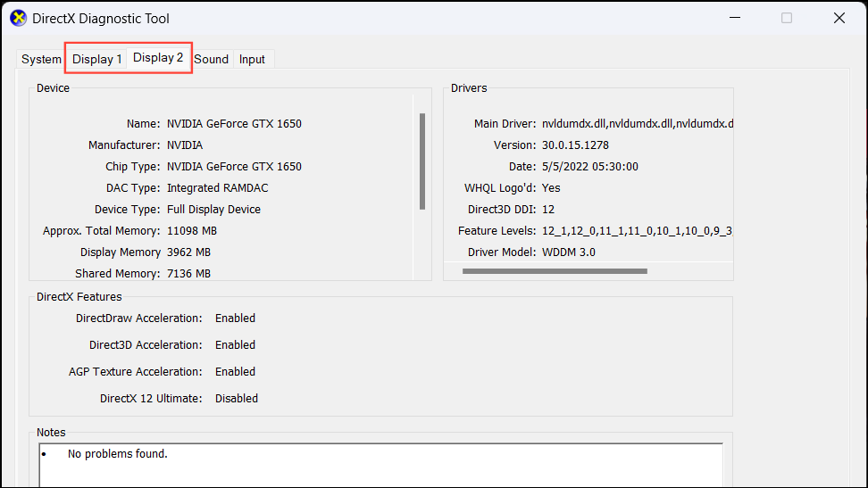
Task: Click the Main Driver label
Action: click(505, 124)
